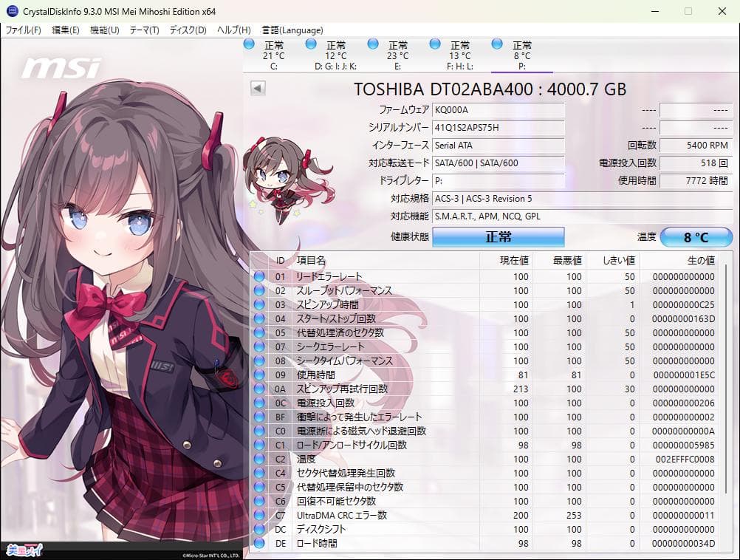Screen dimensions: 740x560
Task: Click the 8 °C temperature button
Action: [x=696, y=237]
